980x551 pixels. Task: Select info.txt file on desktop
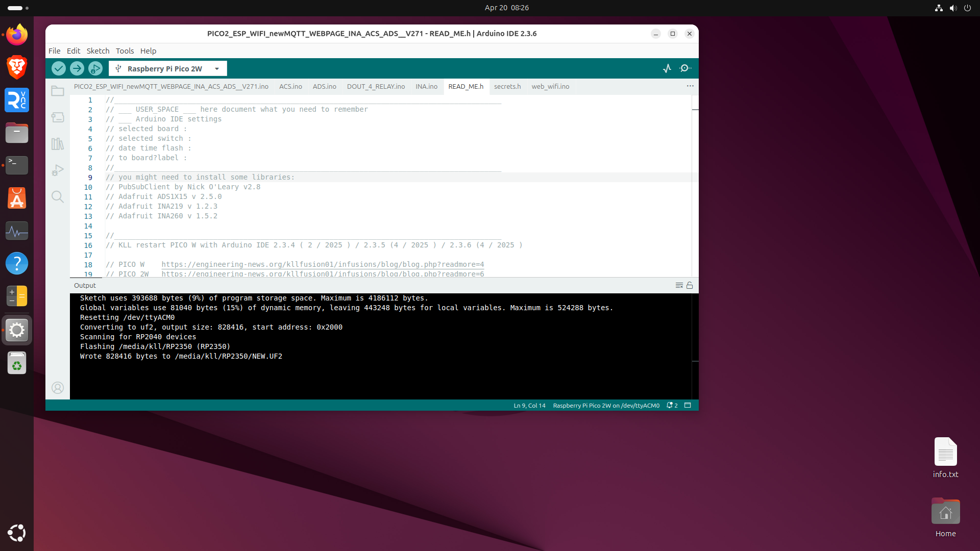point(945,458)
